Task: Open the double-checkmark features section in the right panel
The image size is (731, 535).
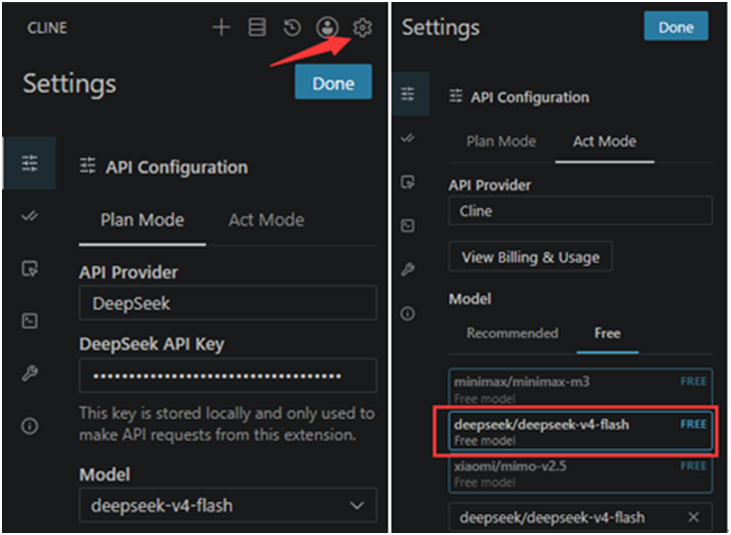Action: (408, 138)
